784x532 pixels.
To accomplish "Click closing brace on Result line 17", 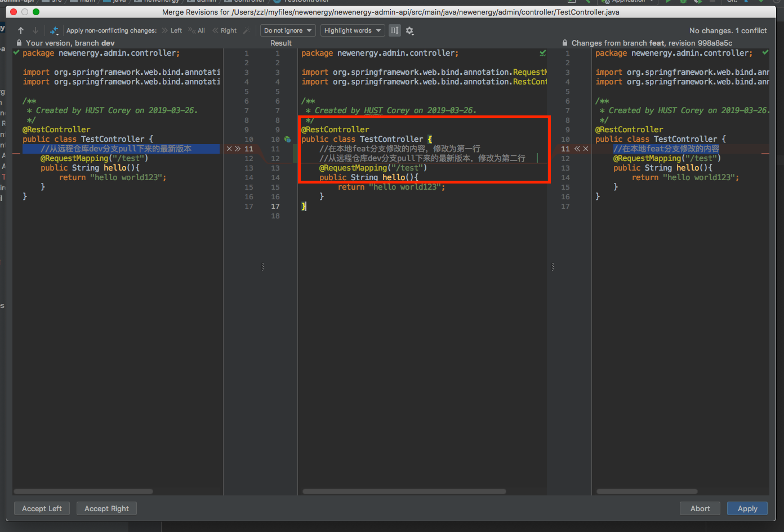I will [x=304, y=206].
